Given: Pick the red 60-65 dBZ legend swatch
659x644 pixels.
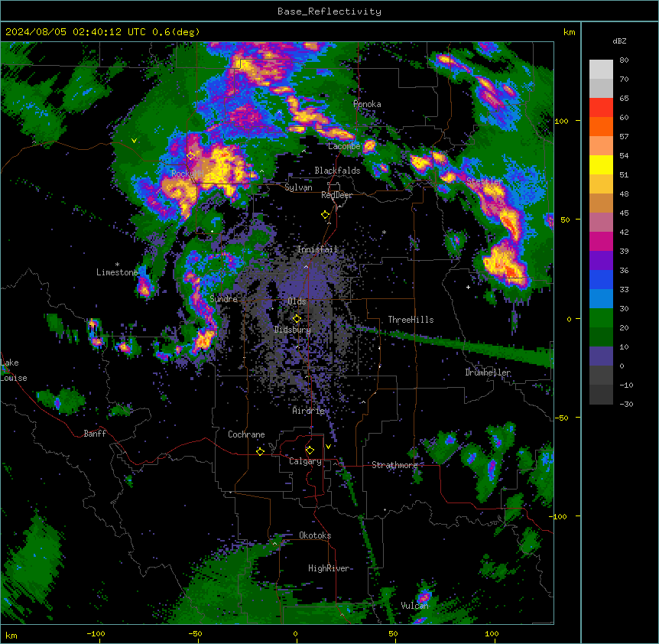Looking at the screenshot, I should 601,108.
